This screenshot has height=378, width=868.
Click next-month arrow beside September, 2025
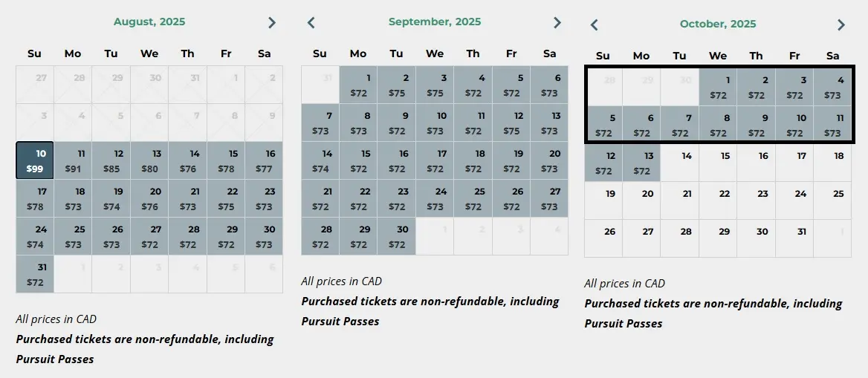point(557,23)
